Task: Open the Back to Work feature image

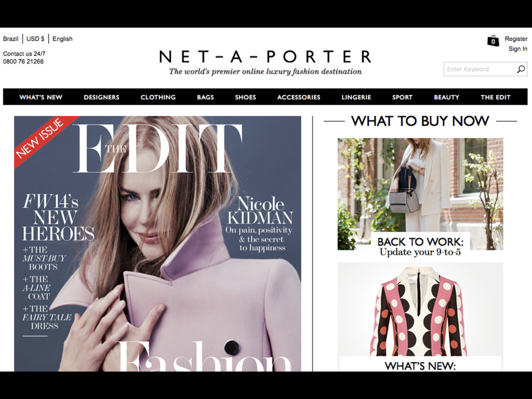Action: tap(420, 194)
